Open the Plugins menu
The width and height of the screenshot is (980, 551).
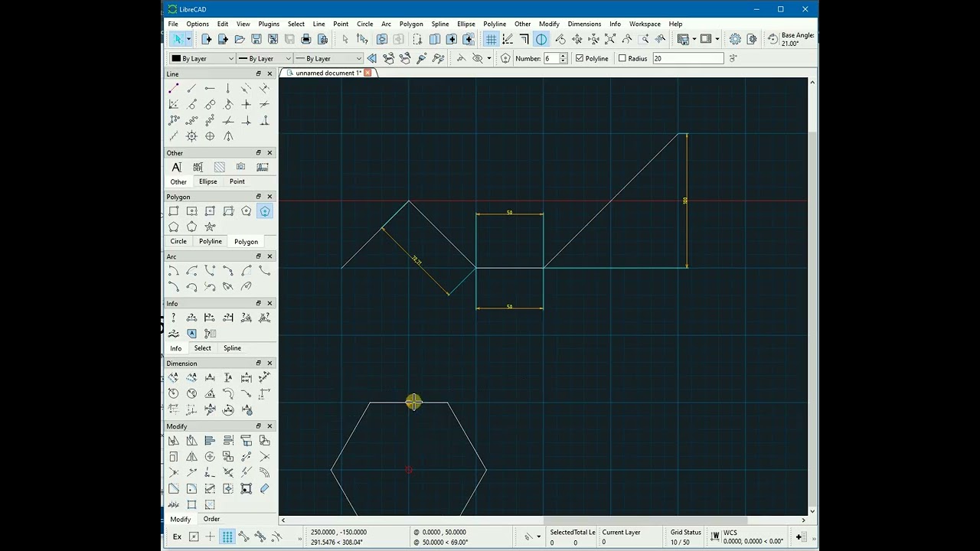(x=269, y=24)
